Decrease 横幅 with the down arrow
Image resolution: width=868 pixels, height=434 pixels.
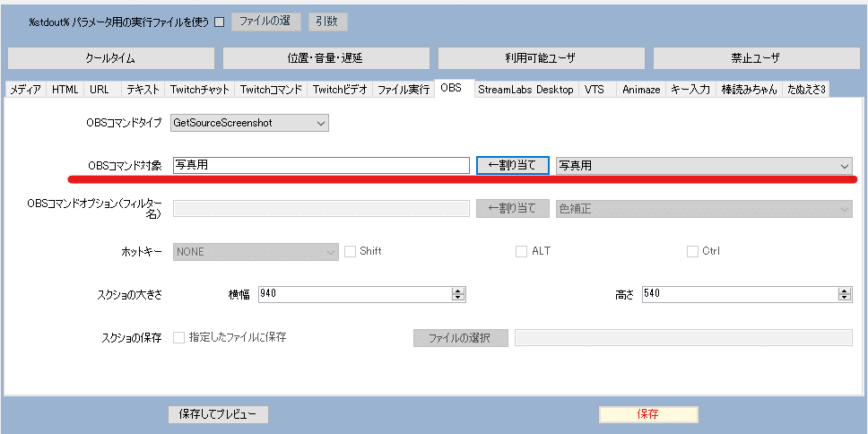tap(458, 299)
